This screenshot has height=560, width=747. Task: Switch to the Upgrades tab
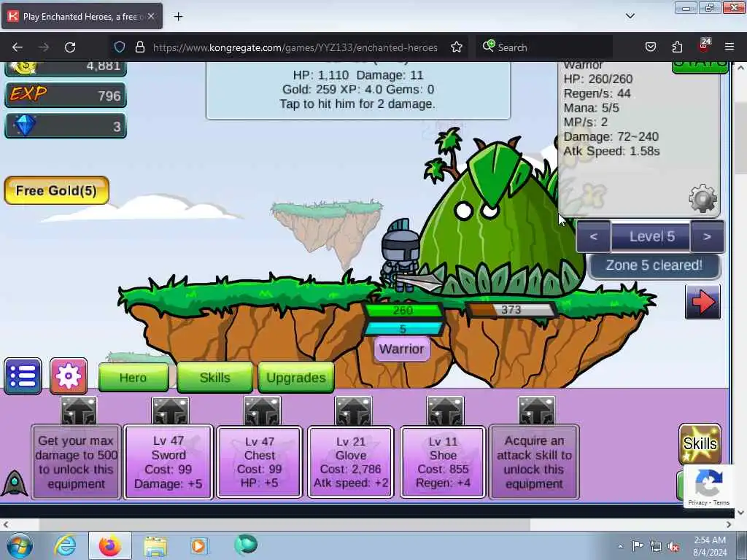click(x=296, y=378)
